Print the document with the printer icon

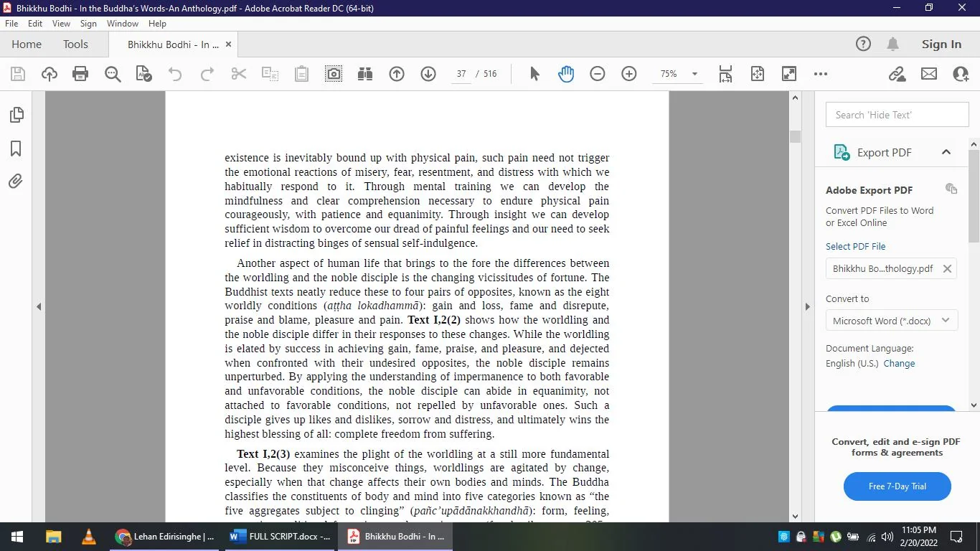point(80,74)
